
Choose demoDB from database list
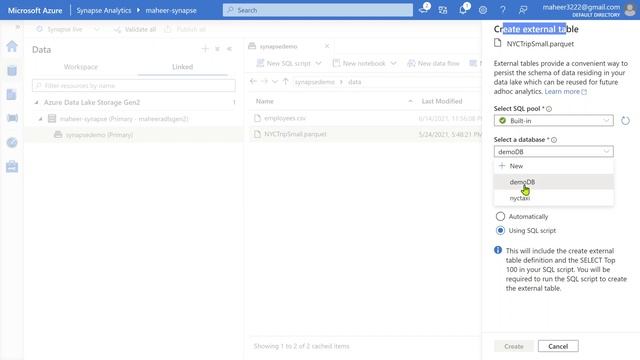[553, 182]
